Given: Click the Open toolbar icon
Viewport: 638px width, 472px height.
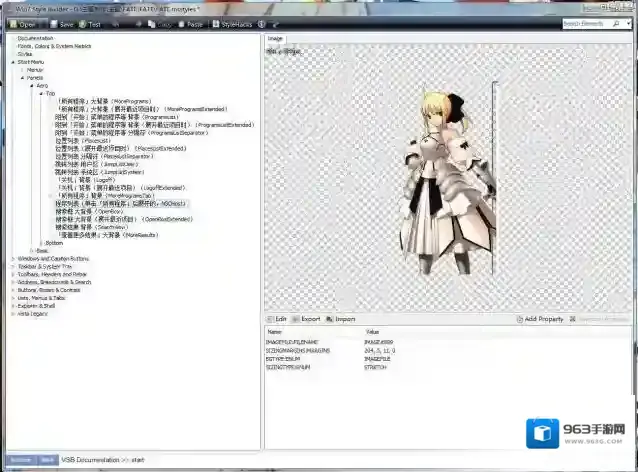Looking at the screenshot, I should coord(24,23).
